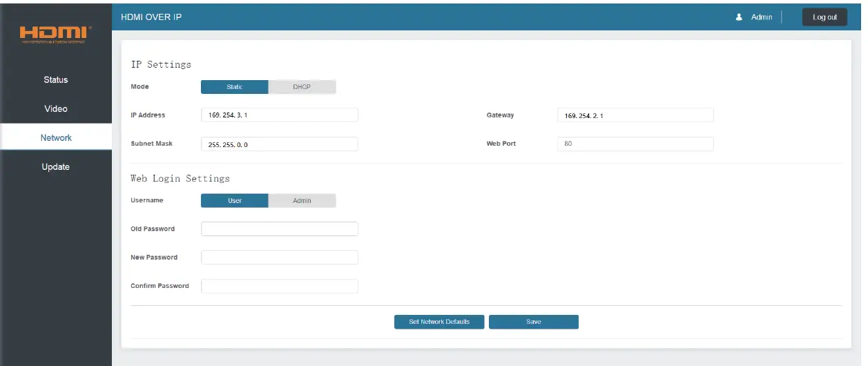Click the Mode label
Screen dimensions: 868x366
point(139,87)
